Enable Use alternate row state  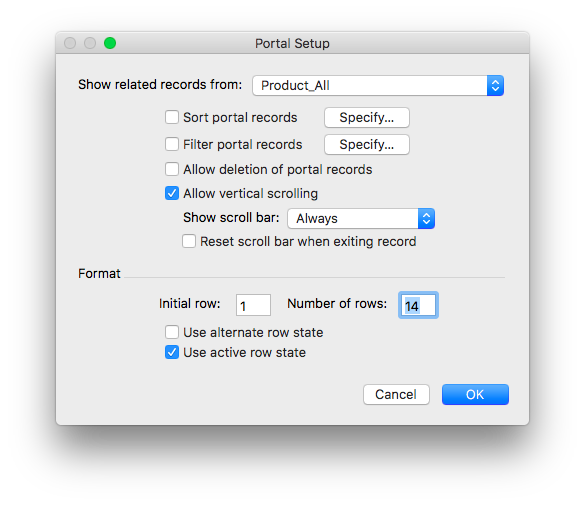[172, 332]
